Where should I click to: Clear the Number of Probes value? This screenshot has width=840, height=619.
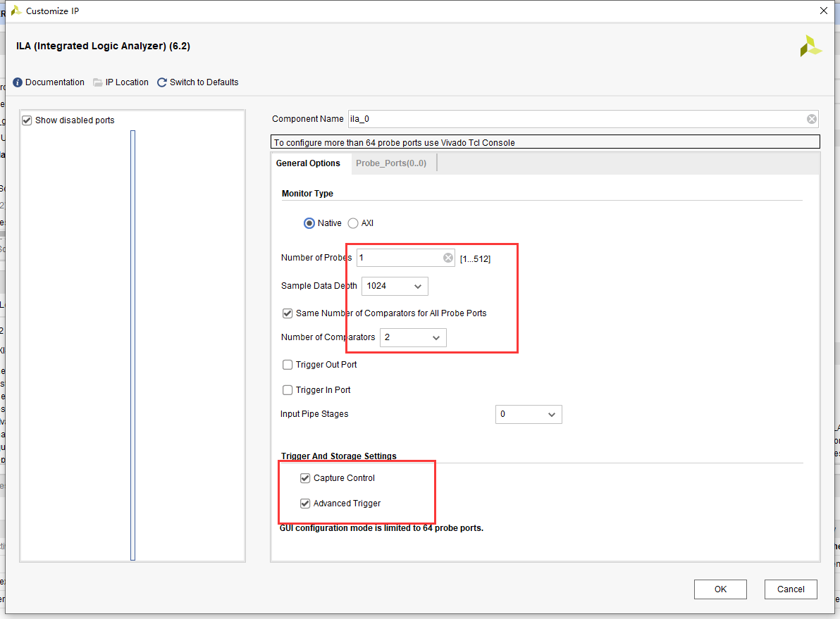tap(448, 258)
